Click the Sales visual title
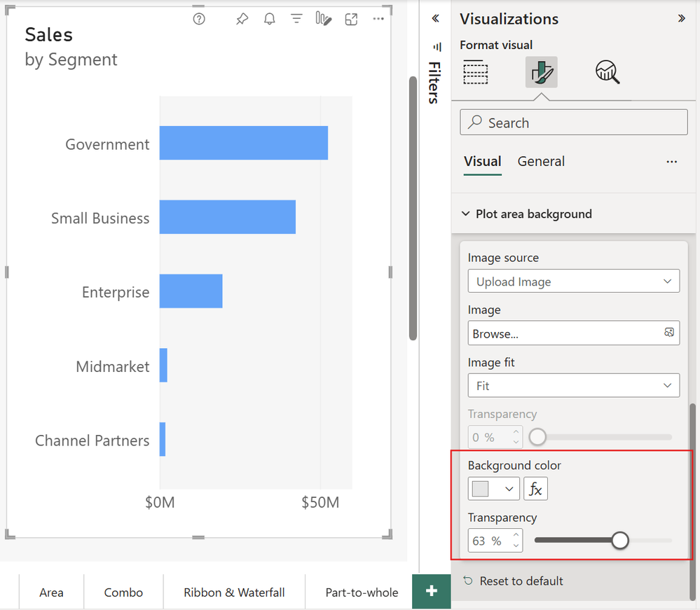Image resolution: width=700 pixels, height=610 pixels. [x=48, y=34]
